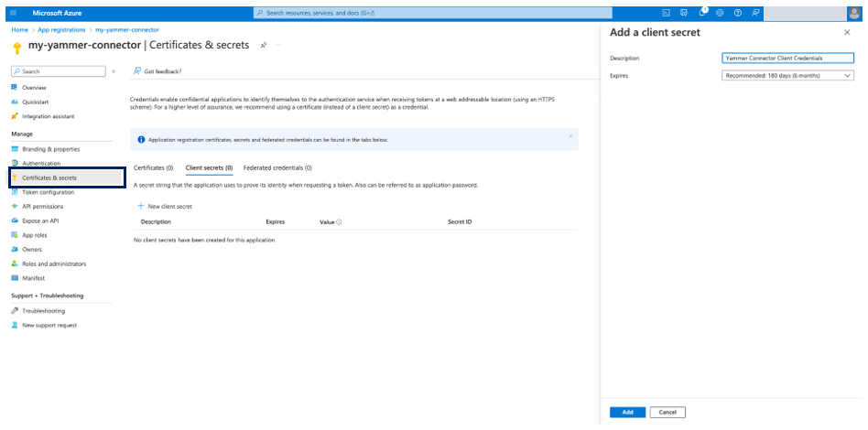Close the Add a client secret panel

coord(847,33)
